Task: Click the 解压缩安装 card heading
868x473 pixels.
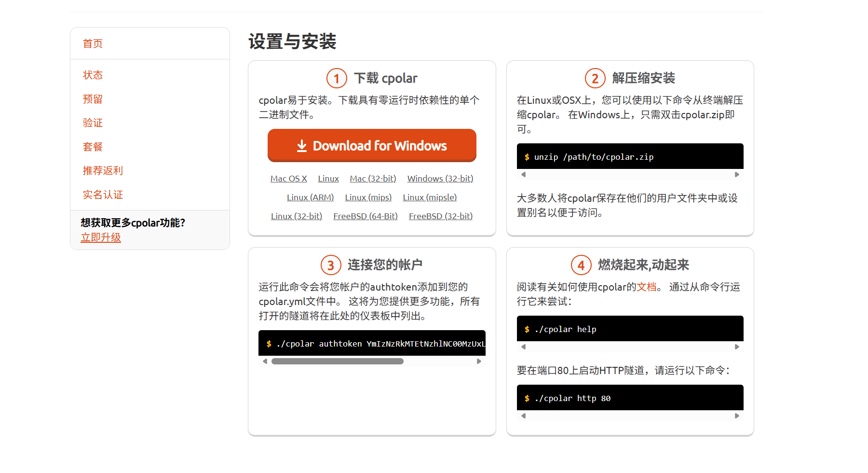Action: tap(643, 78)
